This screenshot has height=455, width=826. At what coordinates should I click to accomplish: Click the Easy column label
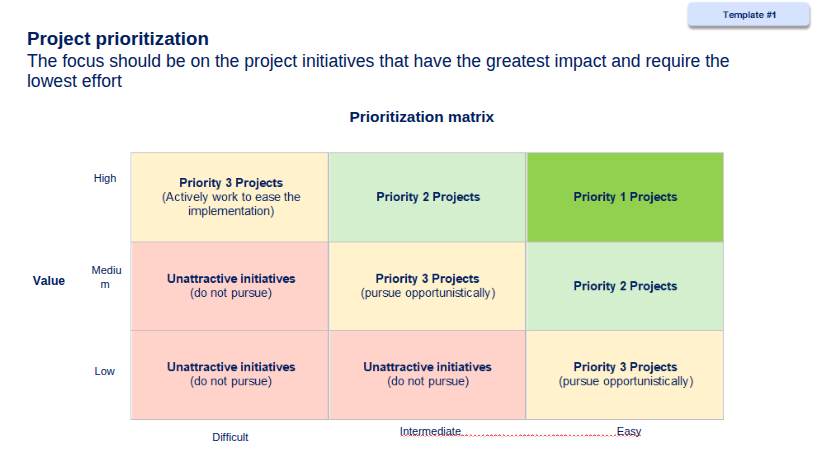(629, 431)
